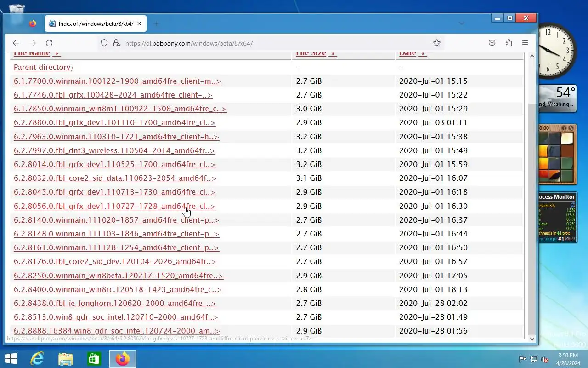The height and width of the screenshot is (368, 588).
Task: Go back to the previous page
Action: [x=16, y=43]
